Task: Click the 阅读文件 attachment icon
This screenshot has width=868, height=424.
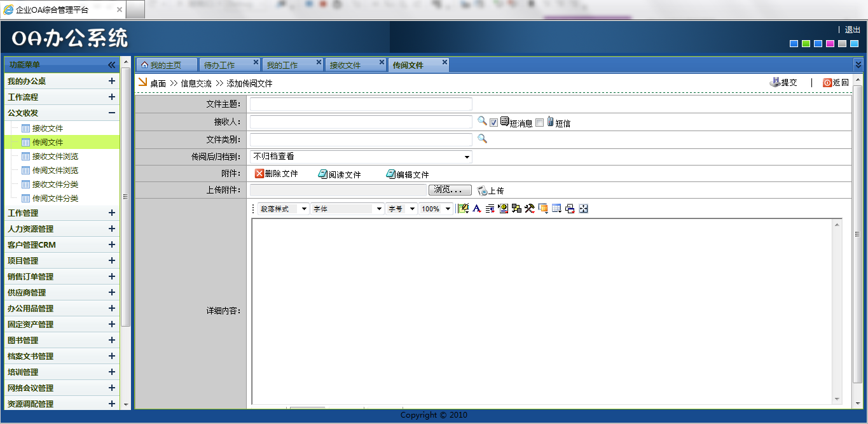Action: click(323, 174)
